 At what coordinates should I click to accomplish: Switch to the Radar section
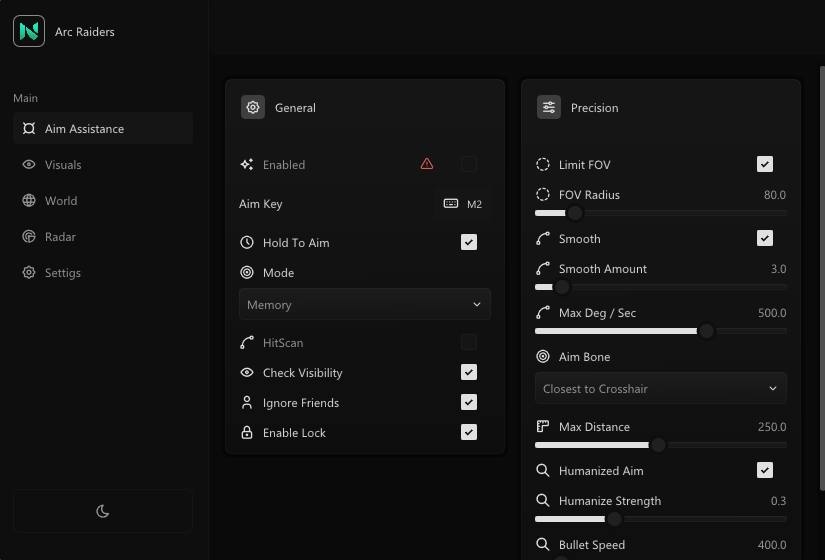[60, 237]
